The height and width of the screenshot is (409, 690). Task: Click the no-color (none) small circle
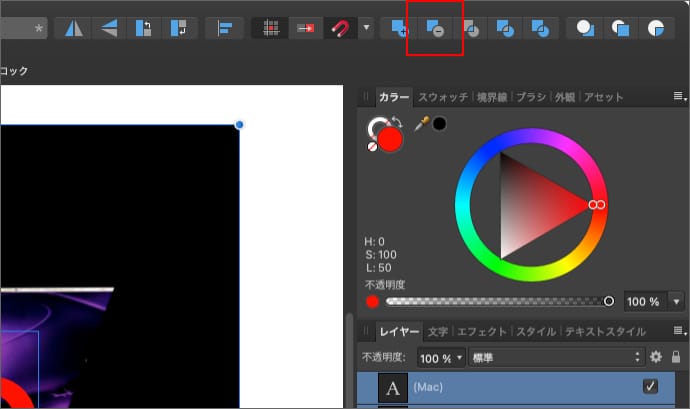tap(373, 146)
